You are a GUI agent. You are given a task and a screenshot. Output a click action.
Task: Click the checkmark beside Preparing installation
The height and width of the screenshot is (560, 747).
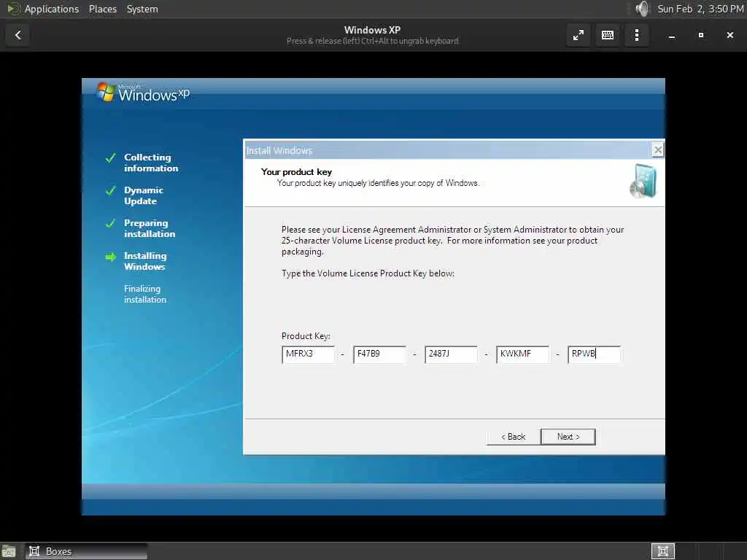pyautogui.click(x=111, y=223)
